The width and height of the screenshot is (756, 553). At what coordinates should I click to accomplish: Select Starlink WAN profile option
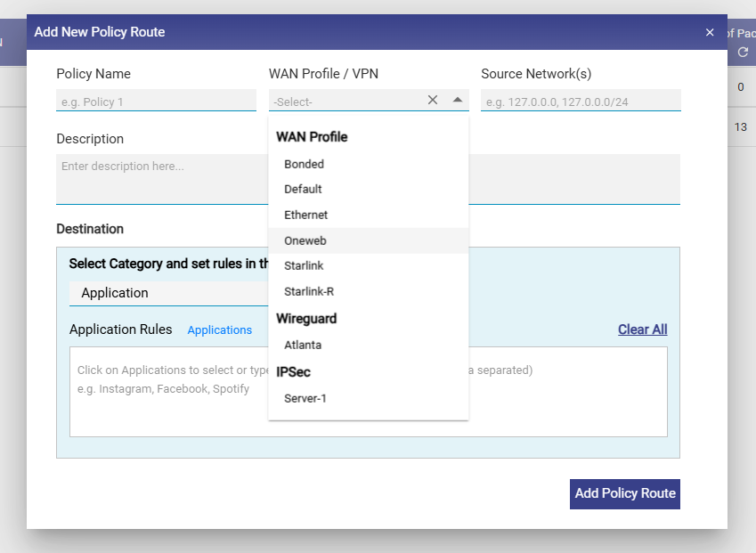click(x=304, y=266)
